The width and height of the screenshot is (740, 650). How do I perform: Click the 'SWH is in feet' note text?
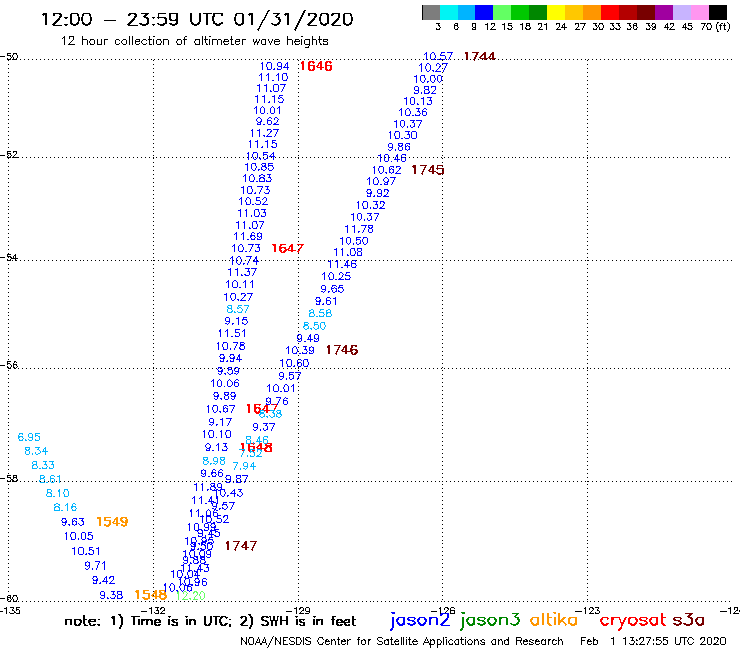click(x=308, y=621)
